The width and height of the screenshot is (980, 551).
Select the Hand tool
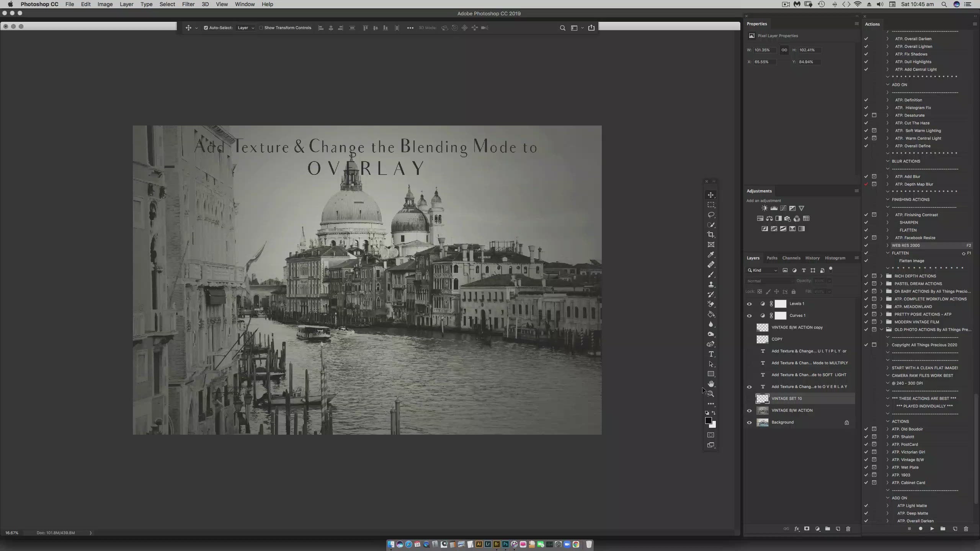711,384
